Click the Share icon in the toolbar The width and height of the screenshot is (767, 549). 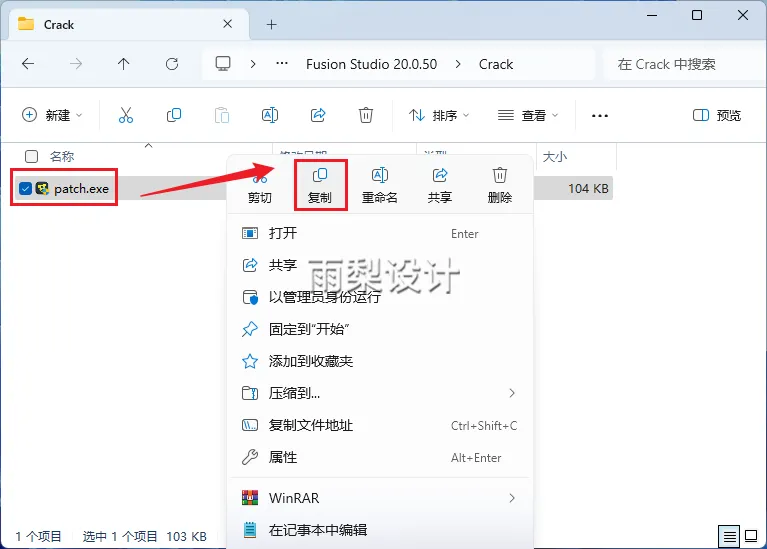click(x=318, y=115)
